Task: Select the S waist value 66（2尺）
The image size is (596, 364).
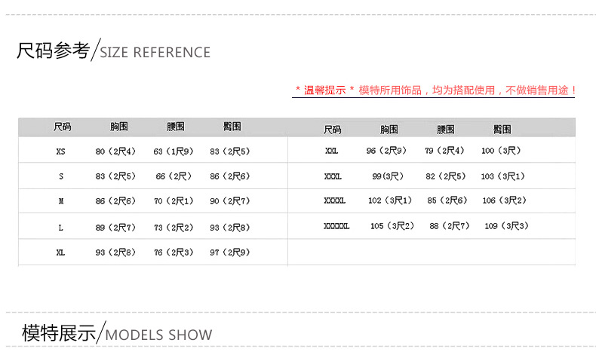Action: 173,176
